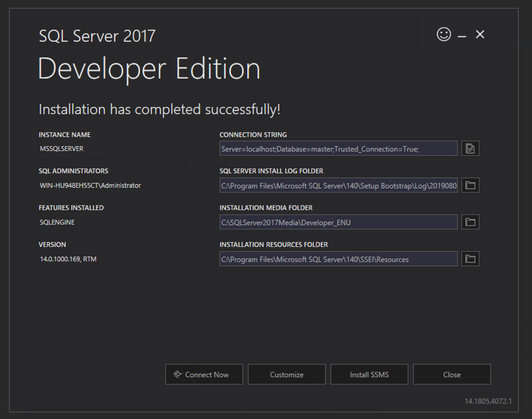Click the Customize button

(x=287, y=374)
